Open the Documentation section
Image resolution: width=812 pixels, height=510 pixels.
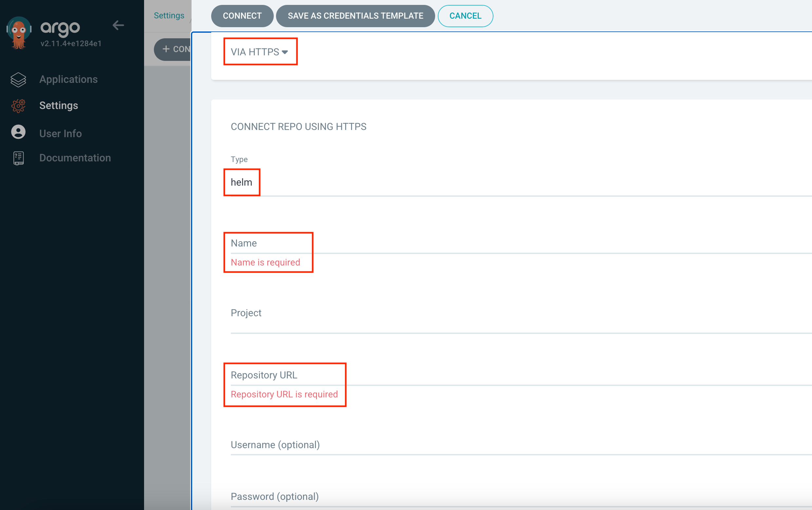74,158
